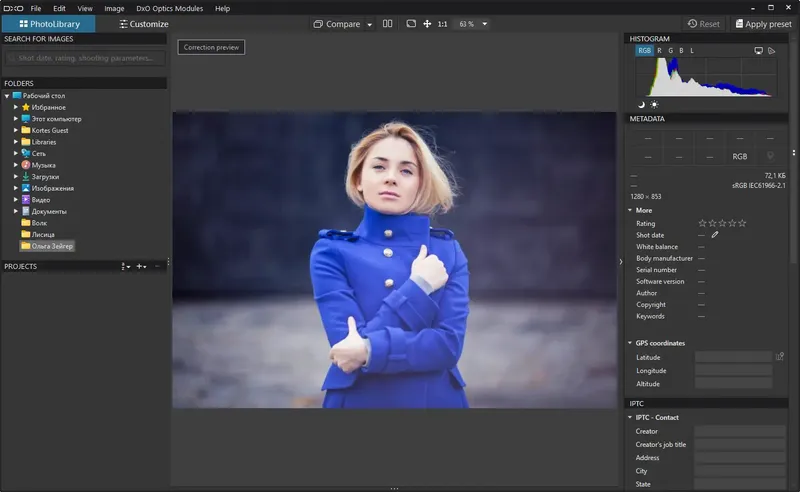The image size is (800, 492).
Task: Show the RGB histogram channel
Action: click(644, 50)
